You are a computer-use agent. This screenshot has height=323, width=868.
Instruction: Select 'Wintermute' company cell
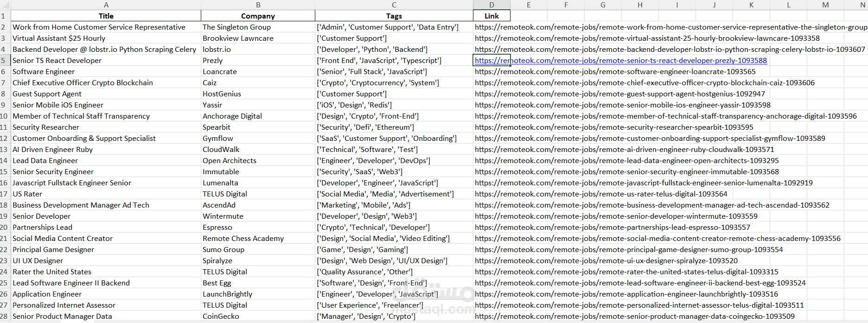(258, 216)
